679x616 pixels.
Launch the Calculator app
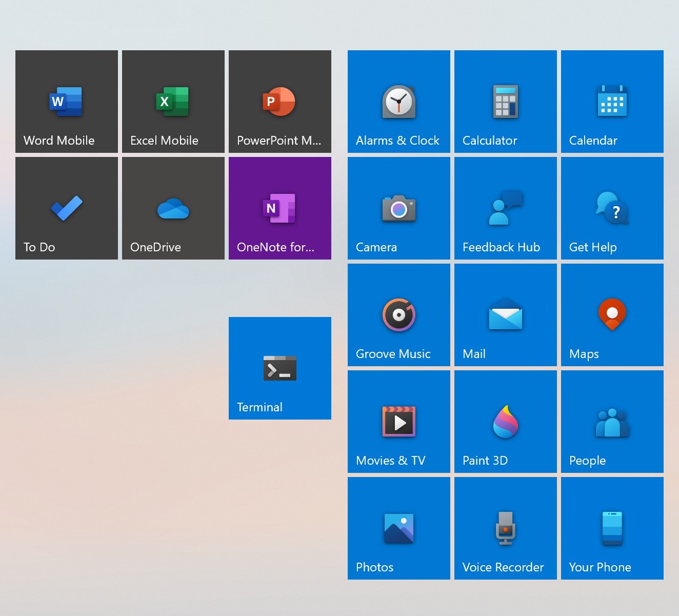[x=505, y=102]
